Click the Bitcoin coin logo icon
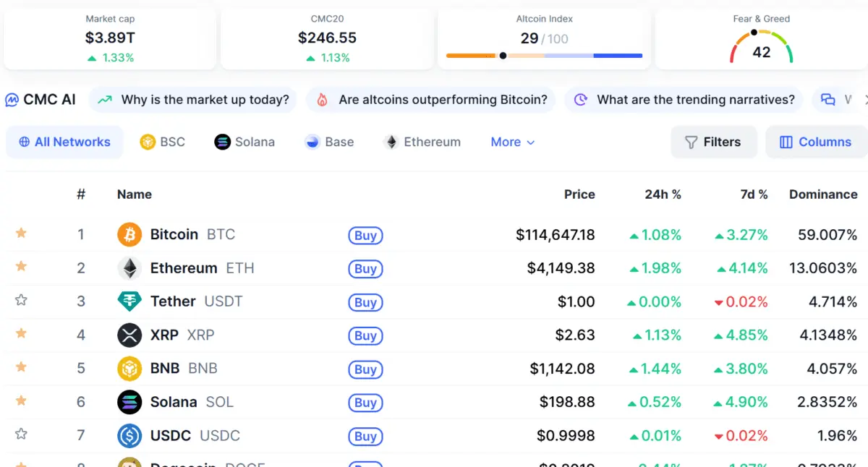The image size is (868, 467). 129,235
